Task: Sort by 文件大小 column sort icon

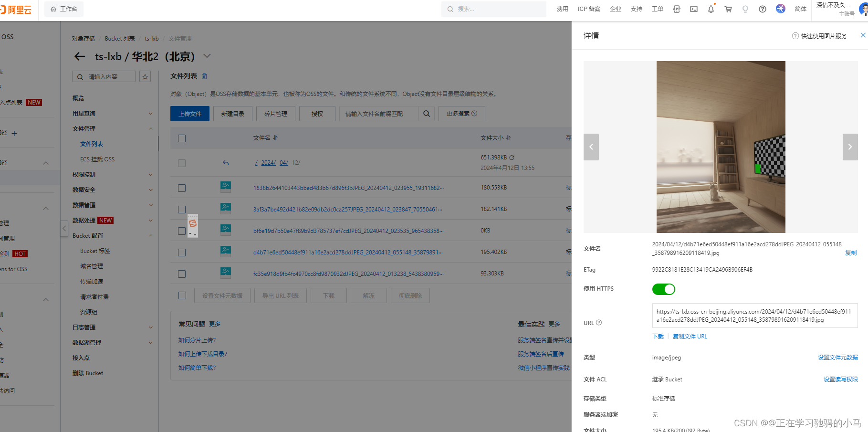Action: pyautogui.click(x=508, y=138)
